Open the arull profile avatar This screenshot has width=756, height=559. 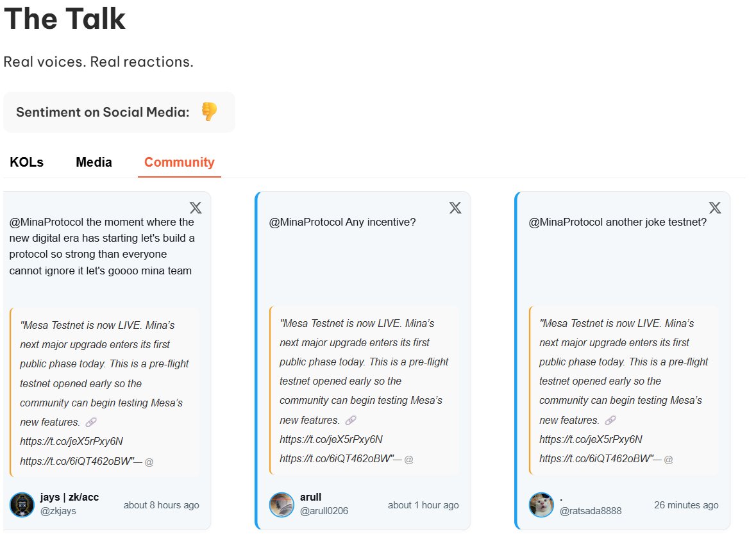click(x=281, y=505)
